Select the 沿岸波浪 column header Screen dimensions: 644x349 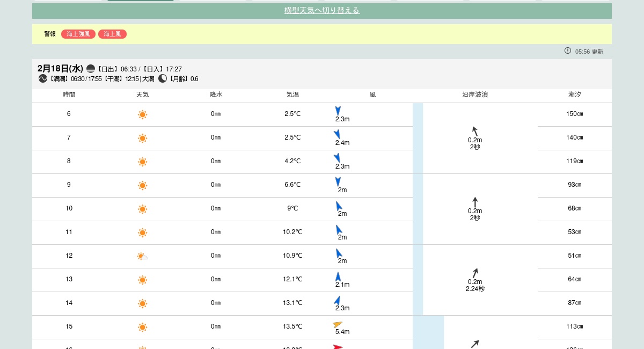[x=475, y=94]
